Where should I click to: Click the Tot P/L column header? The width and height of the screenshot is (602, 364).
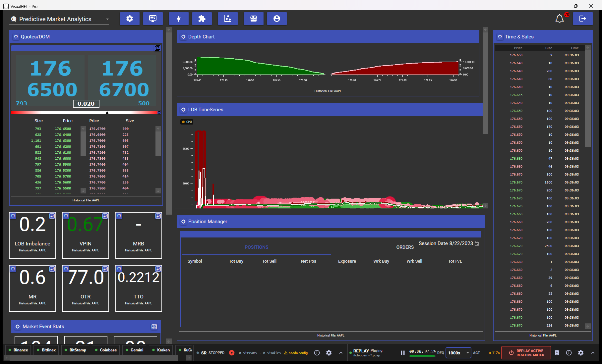coord(455,261)
